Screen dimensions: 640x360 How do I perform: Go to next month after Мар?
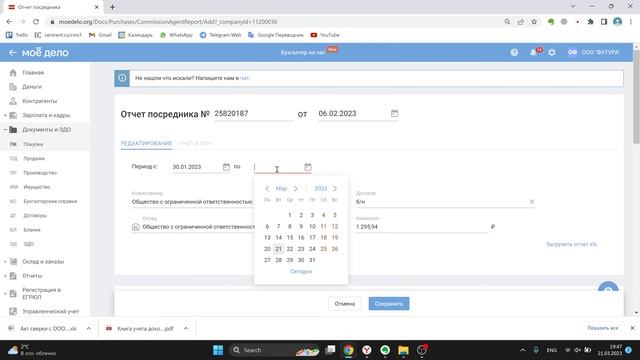pyautogui.click(x=296, y=189)
